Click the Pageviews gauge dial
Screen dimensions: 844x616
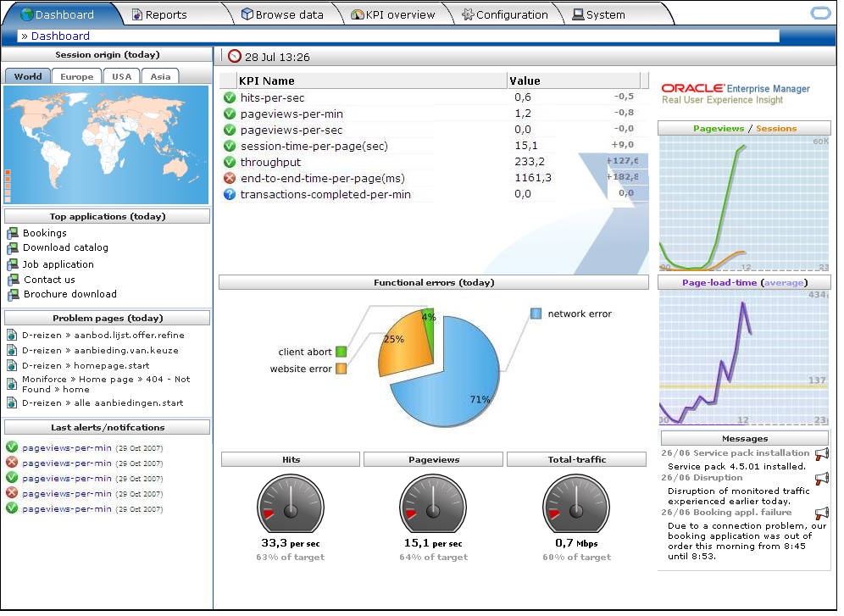click(433, 504)
